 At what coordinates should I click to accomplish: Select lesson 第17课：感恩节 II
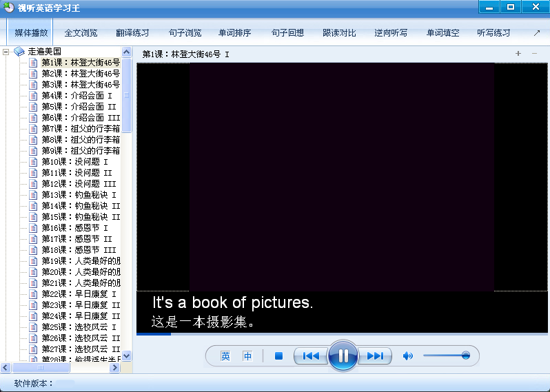click(x=77, y=239)
